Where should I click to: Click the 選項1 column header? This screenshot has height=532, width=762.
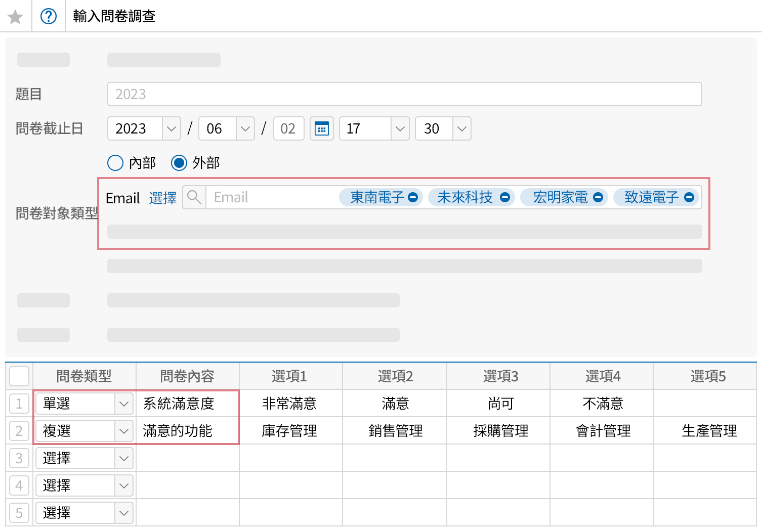click(289, 376)
